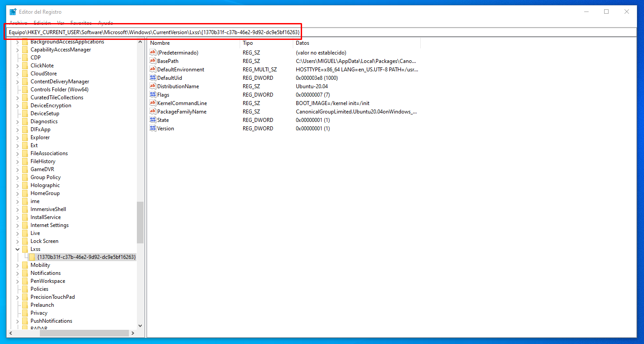Click the folder icon of the ime key
The image size is (644, 344).
tap(25, 201)
